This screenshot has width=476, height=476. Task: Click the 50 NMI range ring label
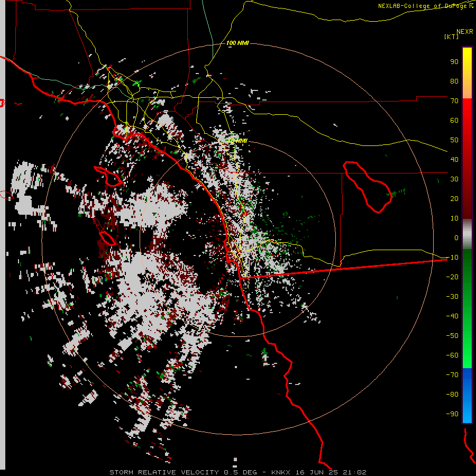point(237,141)
